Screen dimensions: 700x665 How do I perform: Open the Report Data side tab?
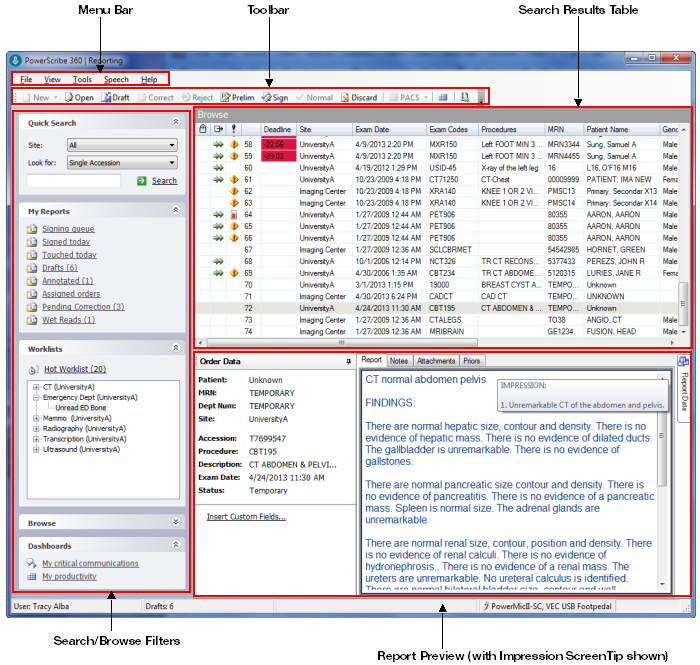(684, 388)
